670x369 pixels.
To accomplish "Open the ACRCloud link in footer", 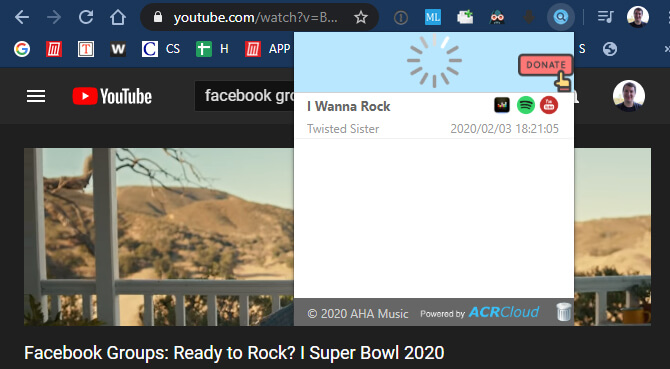I will pyautogui.click(x=504, y=312).
